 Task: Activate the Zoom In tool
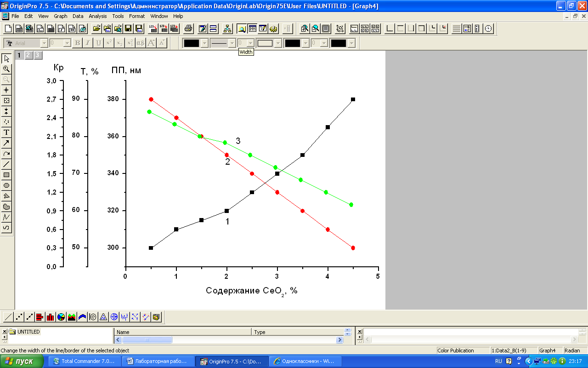click(x=6, y=69)
